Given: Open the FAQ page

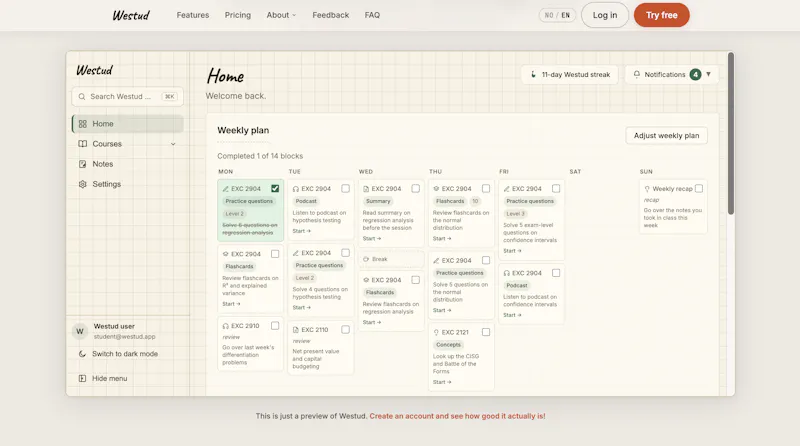Looking at the screenshot, I should pyautogui.click(x=372, y=15).
